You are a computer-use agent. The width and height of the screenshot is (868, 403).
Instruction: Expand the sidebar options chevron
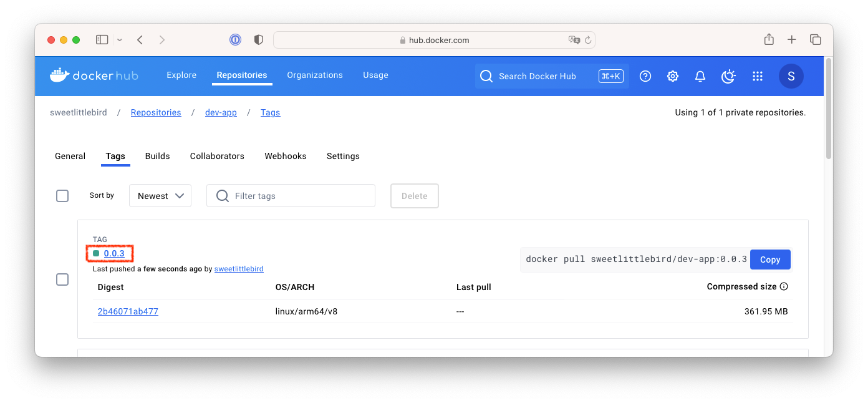[x=120, y=40]
